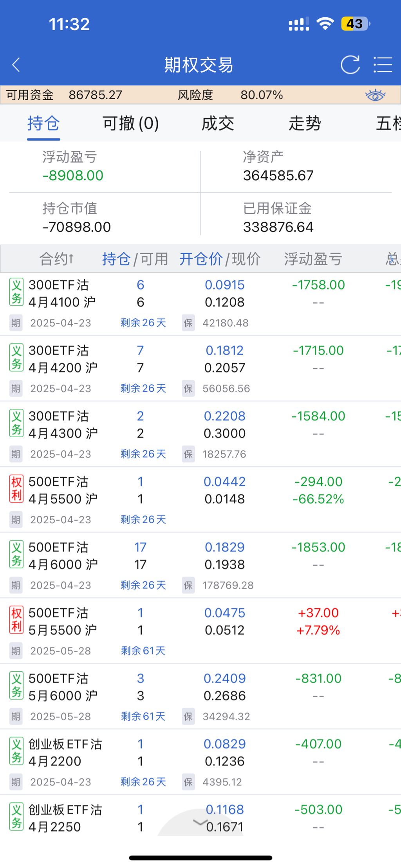This screenshot has width=401, height=868.
Task: Tap the 期 icon on 300ETF沽 4月4200 row
Action: coord(16,389)
